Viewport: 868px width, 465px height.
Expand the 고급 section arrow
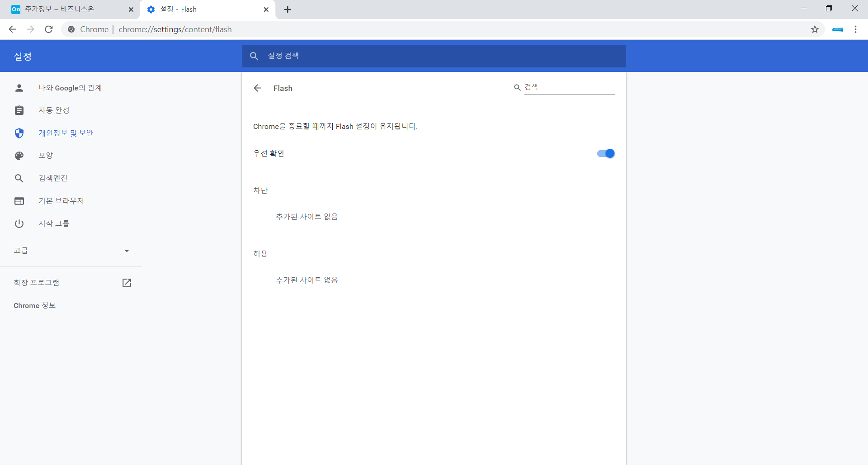point(127,251)
